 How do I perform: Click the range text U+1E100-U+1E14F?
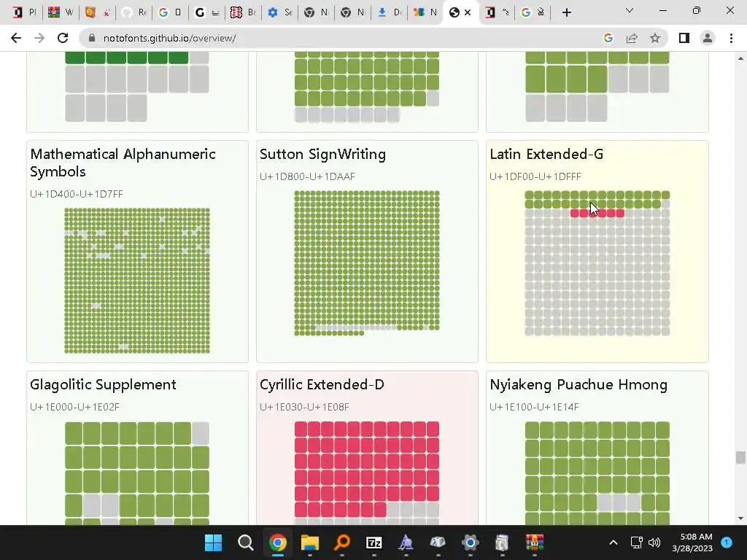click(x=534, y=407)
